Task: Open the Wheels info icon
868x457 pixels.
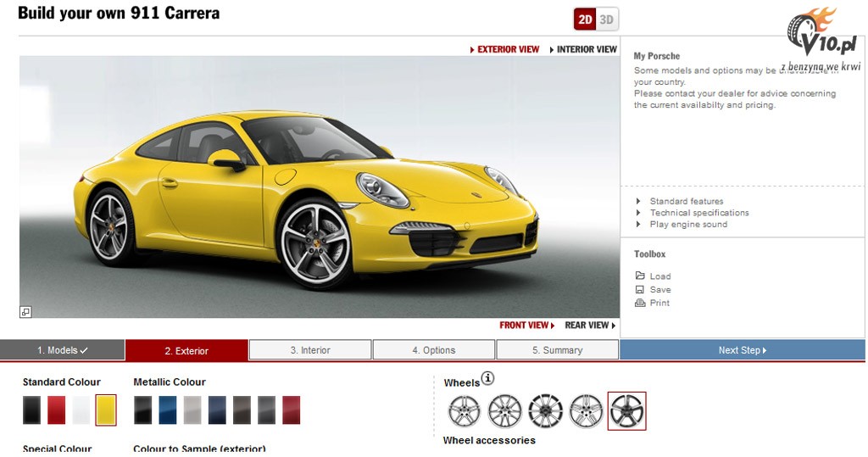Action: (487, 378)
